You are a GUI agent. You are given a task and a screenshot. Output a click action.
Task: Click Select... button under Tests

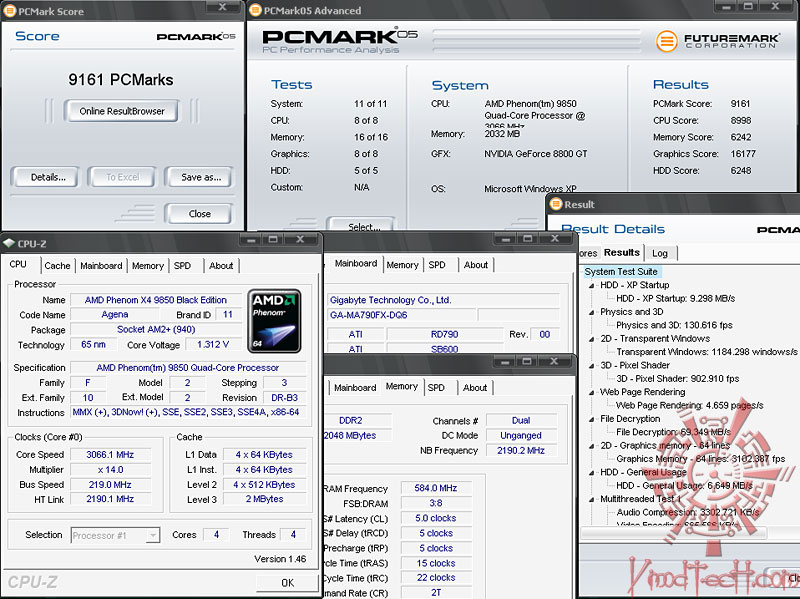tap(363, 225)
